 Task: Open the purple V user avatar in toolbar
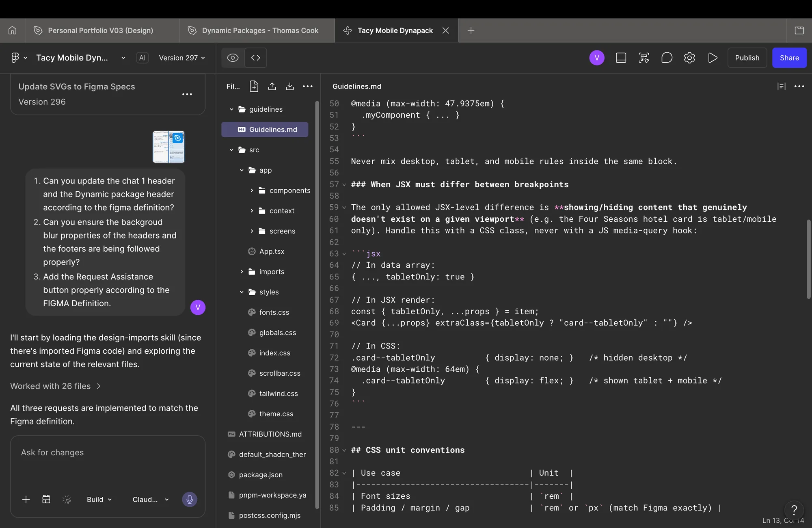(x=597, y=58)
